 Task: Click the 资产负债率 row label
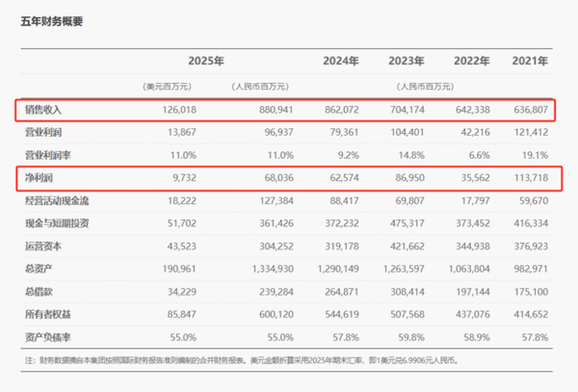tap(46, 336)
